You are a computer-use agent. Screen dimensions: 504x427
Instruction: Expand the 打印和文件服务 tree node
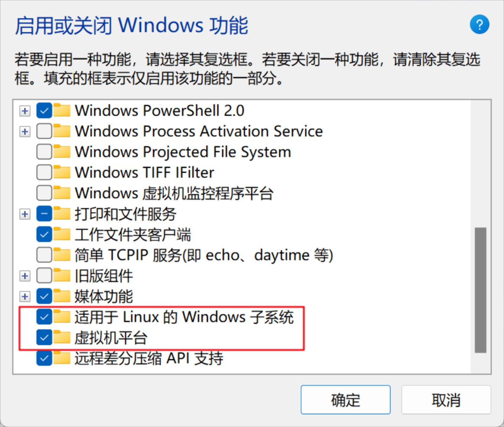pyautogui.click(x=25, y=214)
